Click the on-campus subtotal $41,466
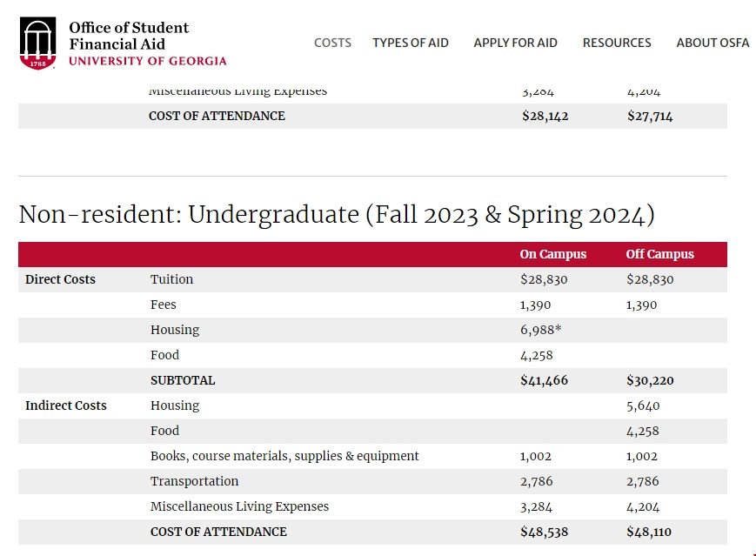This screenshot has height=556, width=756. [544, 380]
